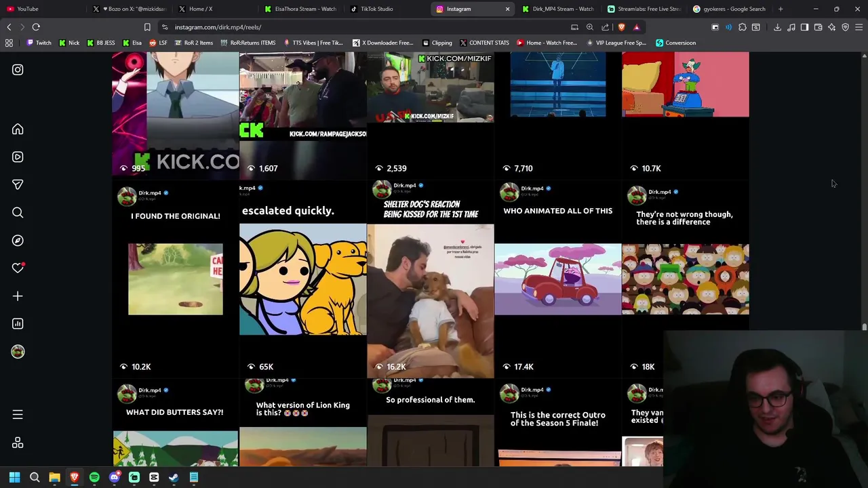Open Windows Start menu

coord(14,478)
